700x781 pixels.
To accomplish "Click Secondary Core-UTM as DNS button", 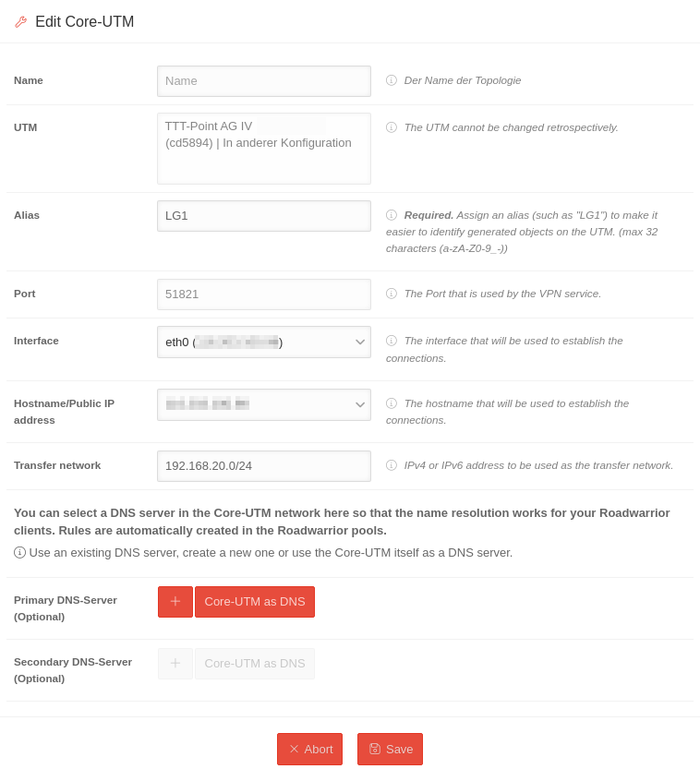I will (x=255, y=664).
